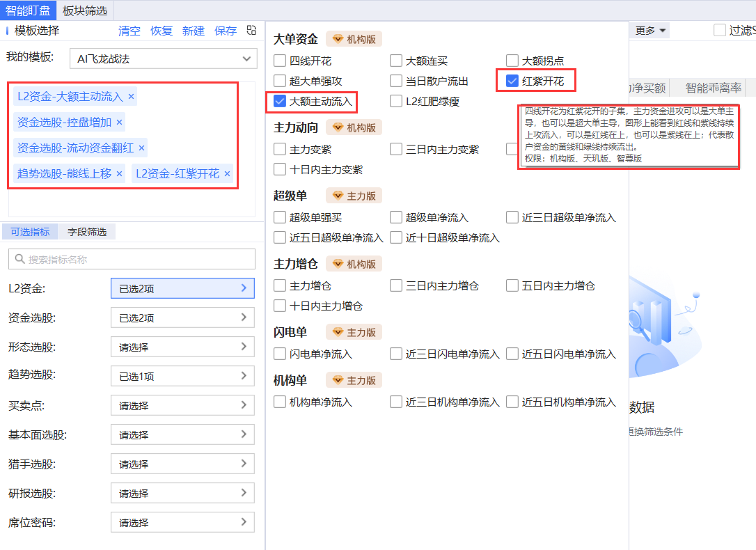Focus the 搜索指标名称 search field

(x=132, y=259)
